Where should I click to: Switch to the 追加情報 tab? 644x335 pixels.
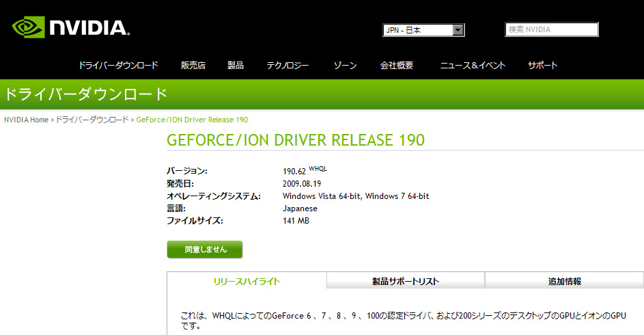pyautogui.click(x=564, y=281)
